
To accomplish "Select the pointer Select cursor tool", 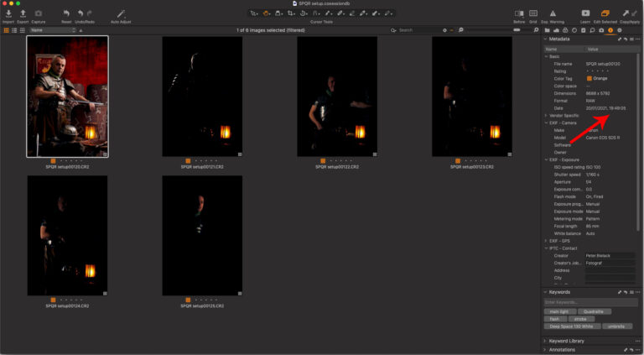I will (x=254, y=13).
